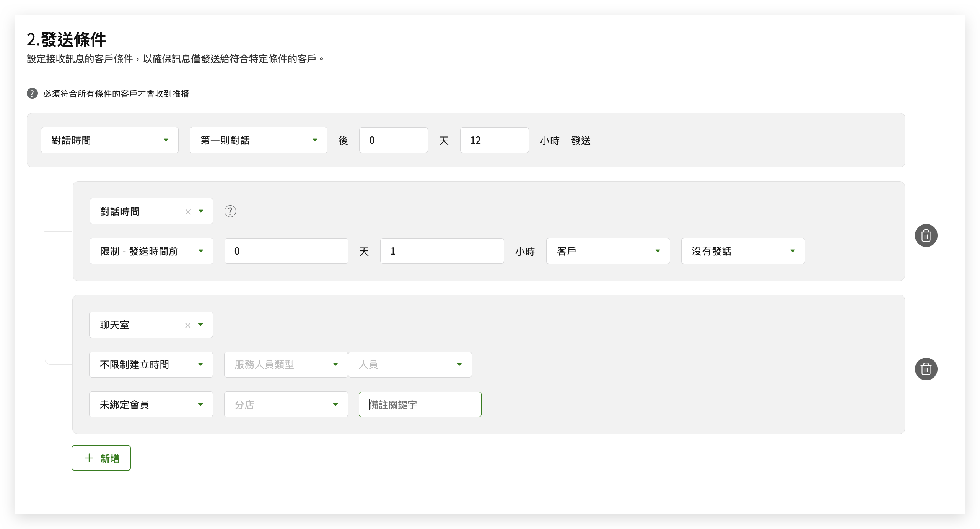Open the 人員 dropdown
980x529 pixels.
tap(410, 365)
